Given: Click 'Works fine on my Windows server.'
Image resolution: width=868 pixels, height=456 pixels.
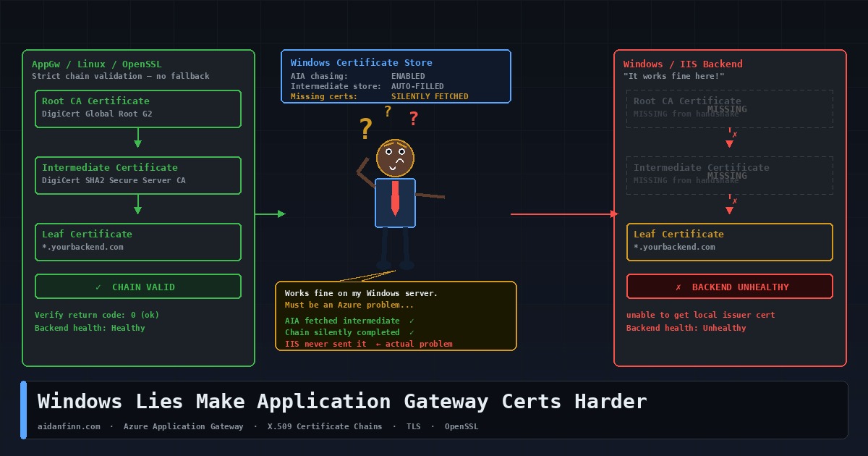Looking at the screenshot, I should (x=361, y=293).
